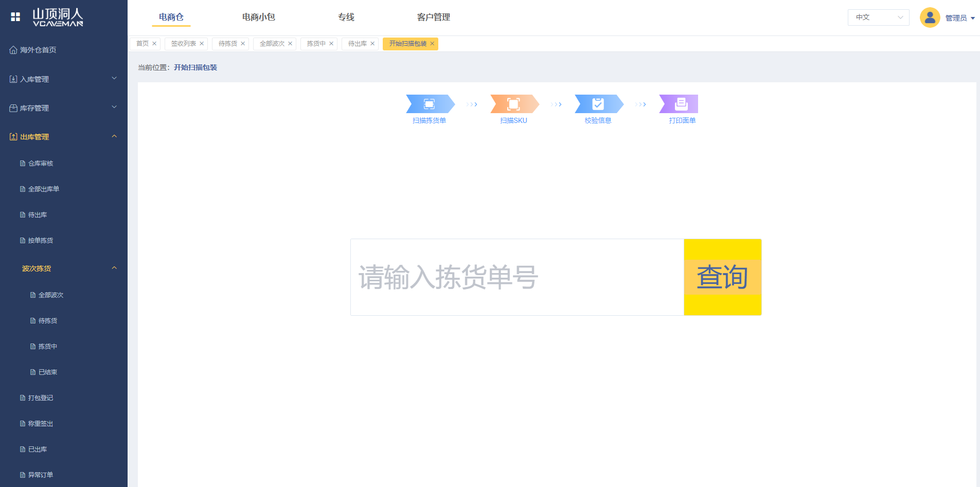The height and width of the screenshot is (487, 980).
Task: Switch to the 电商小包 top tab
Action: click(x=258, y=17)
